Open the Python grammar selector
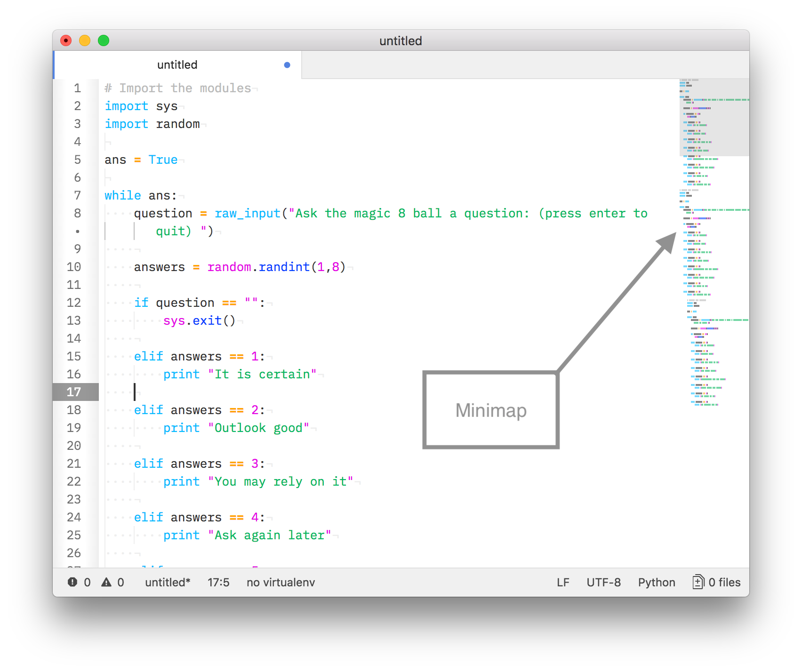This screenshot has height=672, width=802. 657,582
